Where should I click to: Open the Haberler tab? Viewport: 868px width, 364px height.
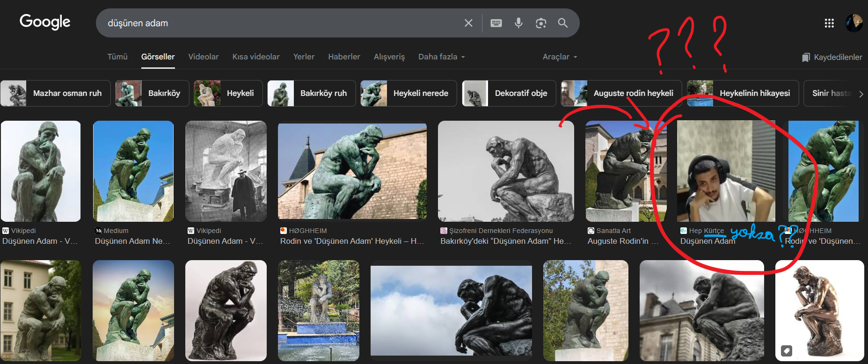(x=344, y=57)
